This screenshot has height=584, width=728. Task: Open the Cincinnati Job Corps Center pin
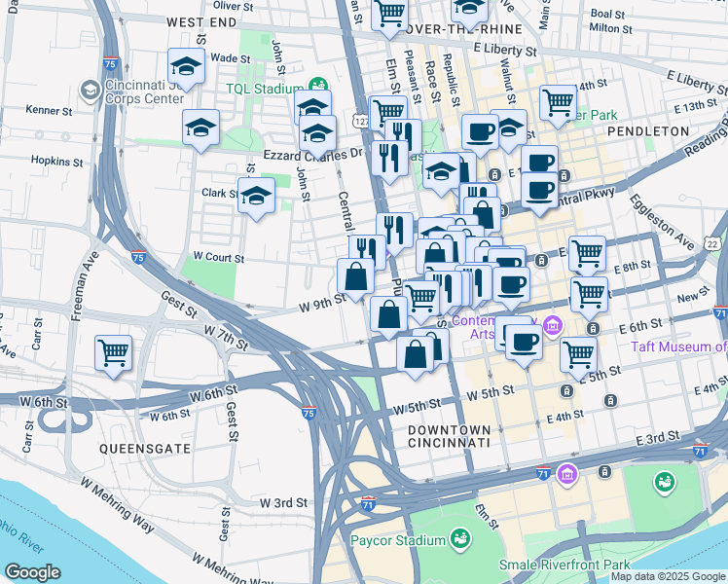91,91
